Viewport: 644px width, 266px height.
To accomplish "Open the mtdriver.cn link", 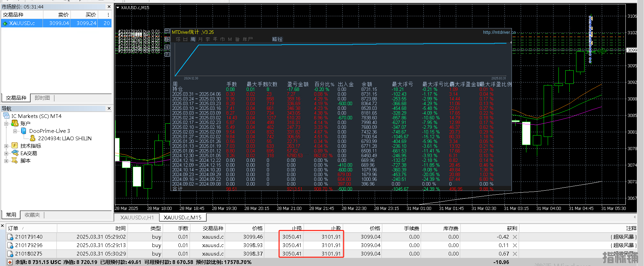I will (498, 32).
